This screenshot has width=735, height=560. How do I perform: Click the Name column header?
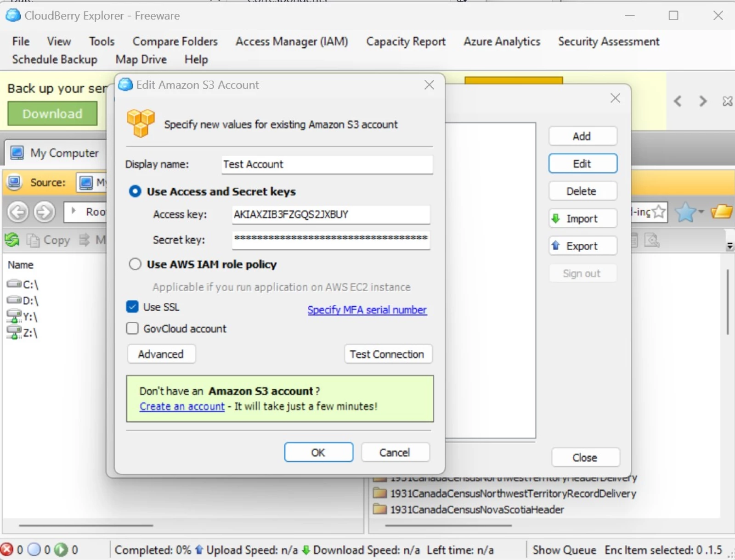pyautogui.click(x=21, y=265)
